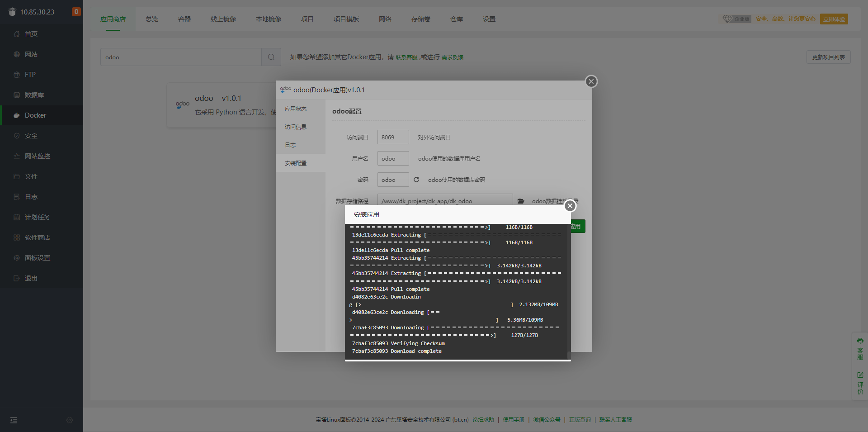
Task: Open 评价 feedback floating icon
Action: click(860, 383)
